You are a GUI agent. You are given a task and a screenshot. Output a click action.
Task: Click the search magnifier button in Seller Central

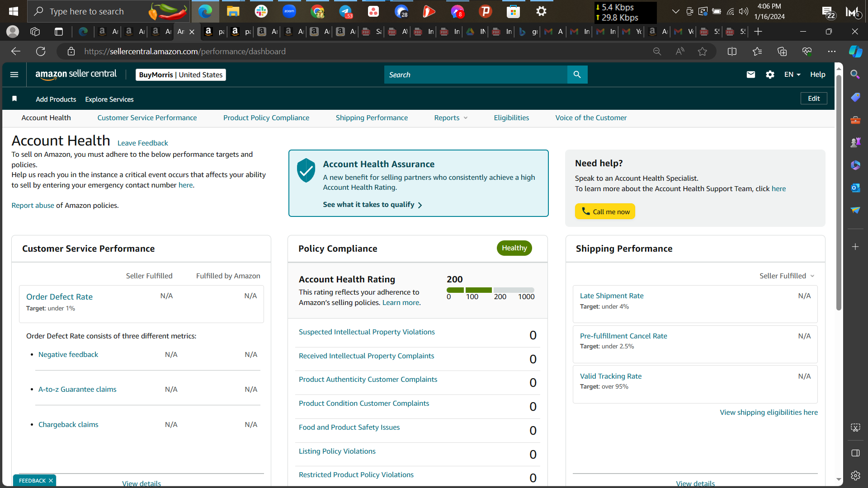[577, 75]
